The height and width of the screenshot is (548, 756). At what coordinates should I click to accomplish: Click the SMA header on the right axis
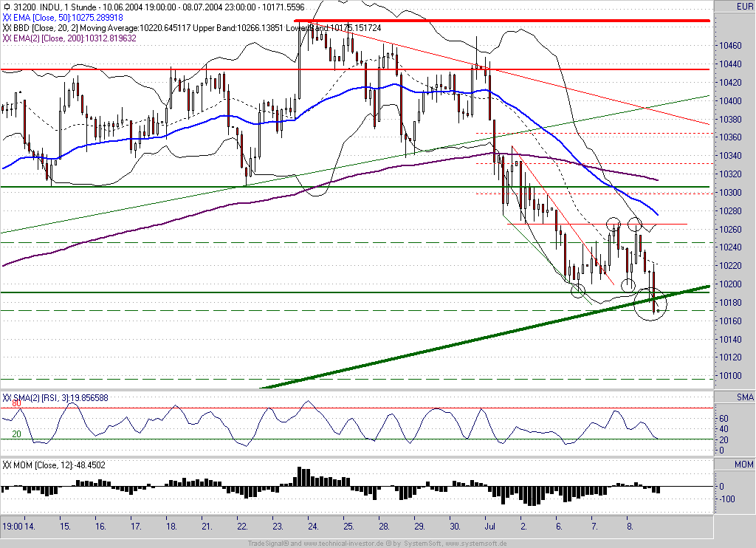(744, 397)
